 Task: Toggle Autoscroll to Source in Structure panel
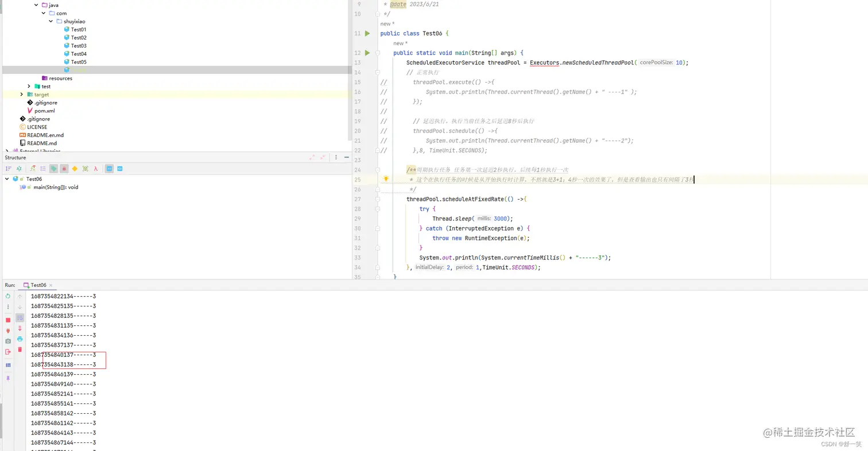point(109,169)
